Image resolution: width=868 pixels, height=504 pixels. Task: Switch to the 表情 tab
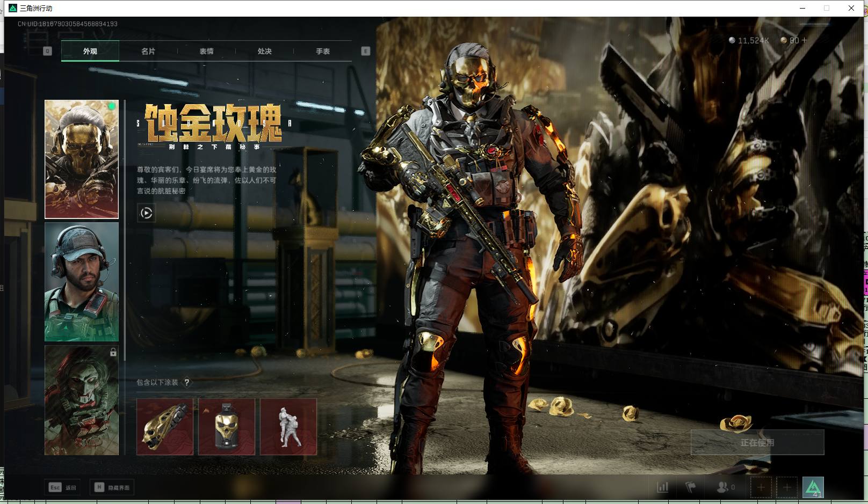click(x=206, y=51)
